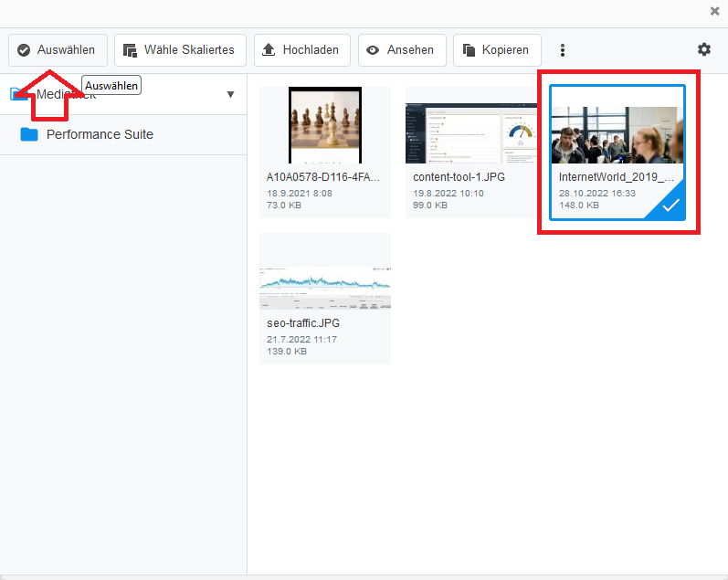The image size is (728, 580).
Task: Open the three-dot more options menu
Action: [563, 50]
